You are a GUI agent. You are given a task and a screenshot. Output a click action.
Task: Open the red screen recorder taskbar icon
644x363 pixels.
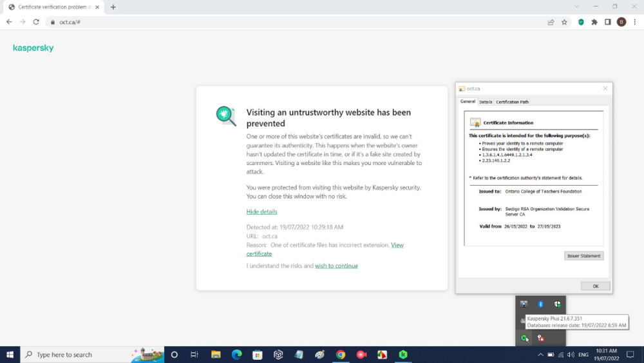361,355
